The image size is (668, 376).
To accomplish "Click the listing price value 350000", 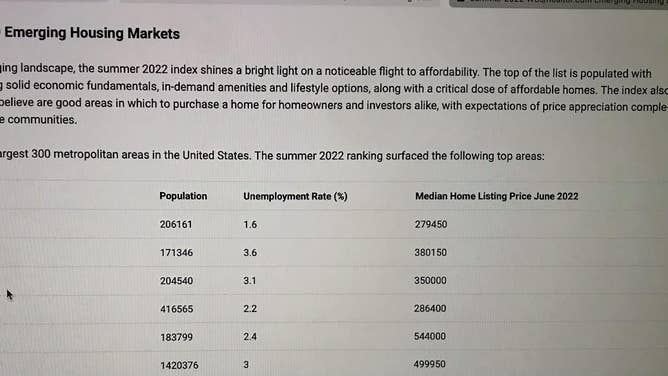I will 430,281.
